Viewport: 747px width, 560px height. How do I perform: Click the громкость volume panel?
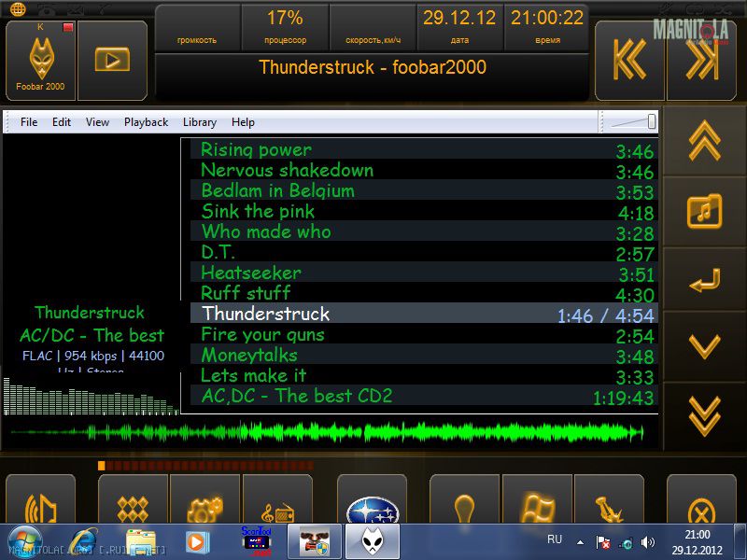coord(197,28)
